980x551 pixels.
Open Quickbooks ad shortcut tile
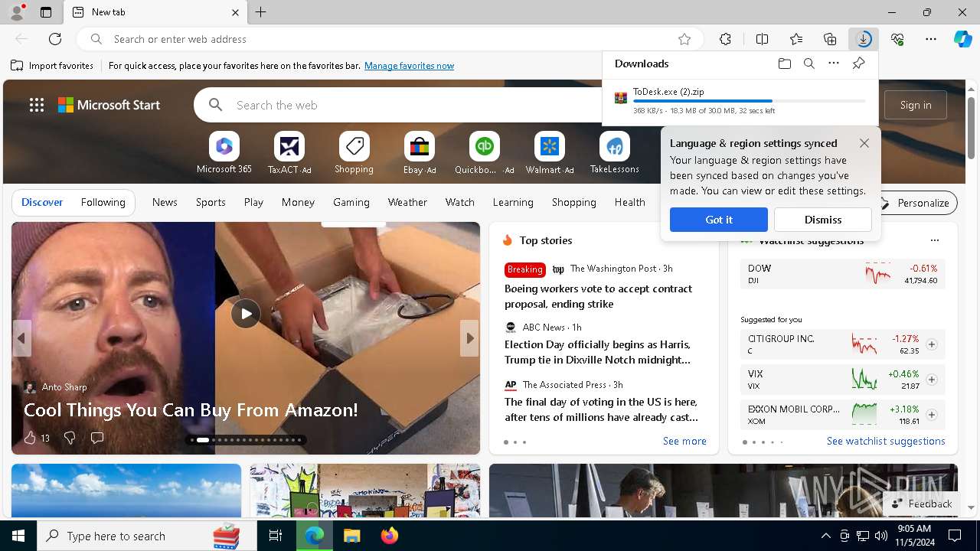(484, 153)
